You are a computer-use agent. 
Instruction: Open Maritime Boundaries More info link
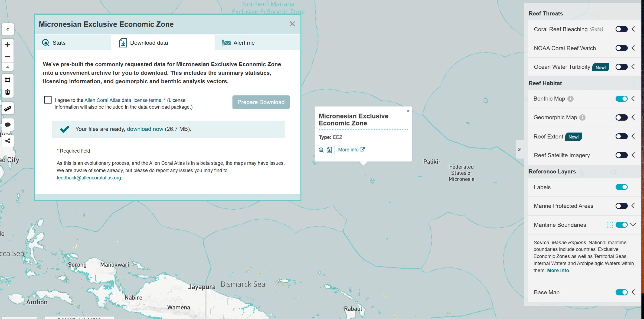click(558, 270)
